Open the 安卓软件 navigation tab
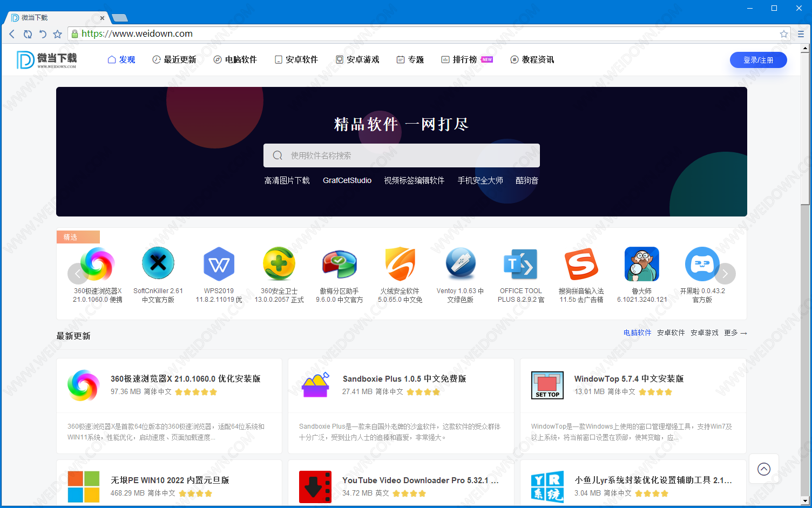Image resolution: width=812 pixels, height=508 pixels. (x=296, y=59)
